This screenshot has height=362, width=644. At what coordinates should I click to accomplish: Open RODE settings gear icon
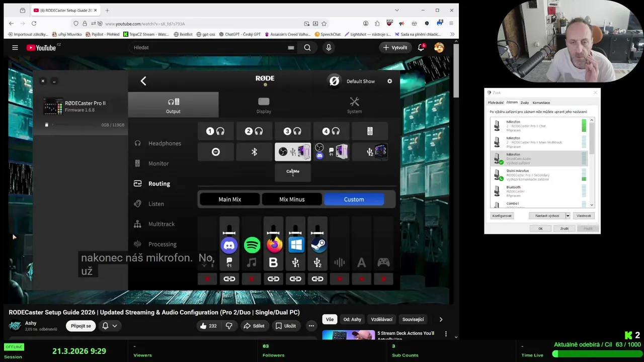pyautogui.click(x=389, y=81)
